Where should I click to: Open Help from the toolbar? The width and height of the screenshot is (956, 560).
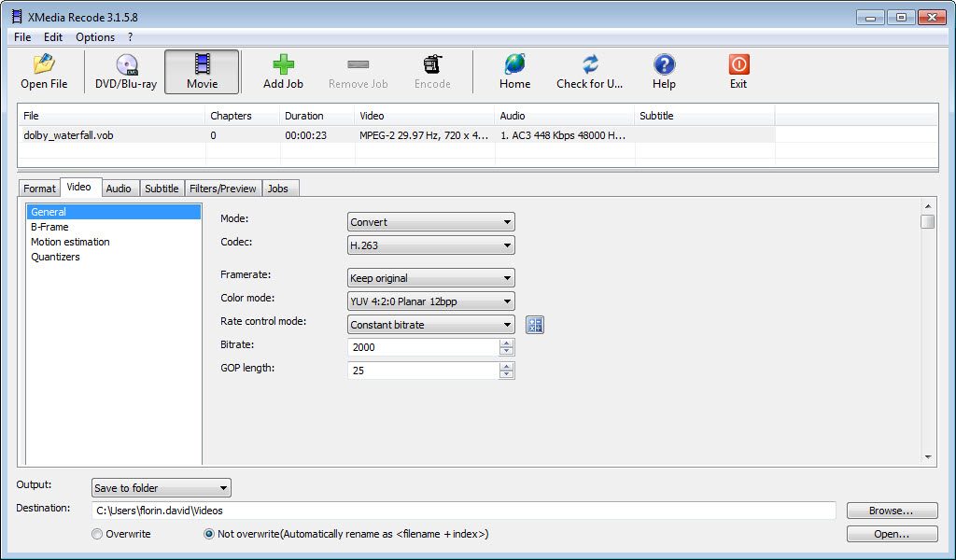tap(664, 64)
